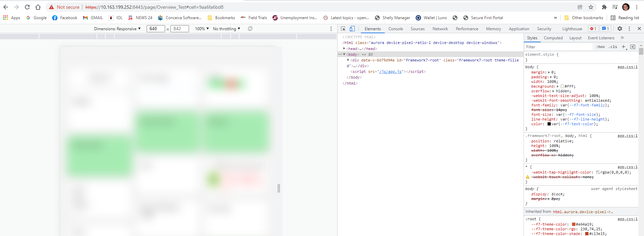
Task: Open DevTools settings gear
Action: click(x=620, y=29)
